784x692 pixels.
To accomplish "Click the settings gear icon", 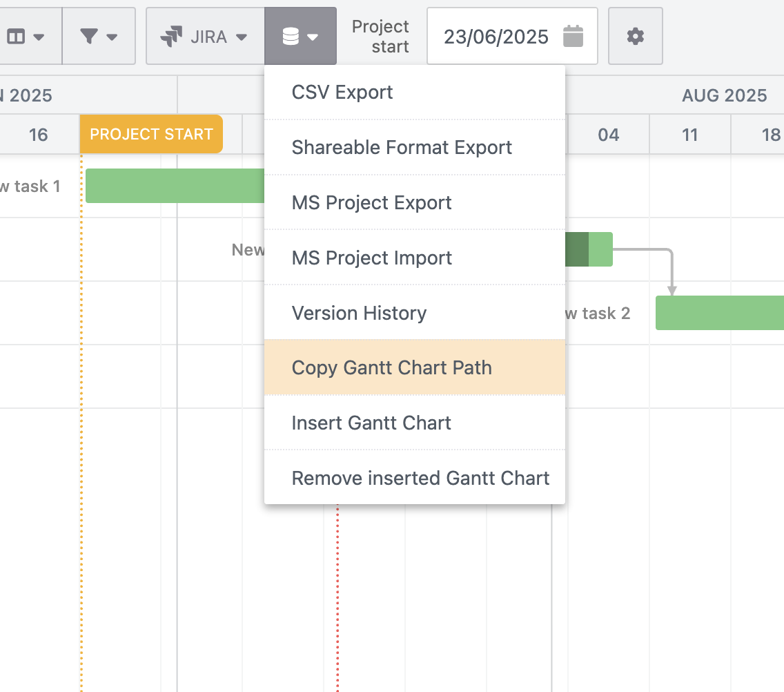I will 635,37.
